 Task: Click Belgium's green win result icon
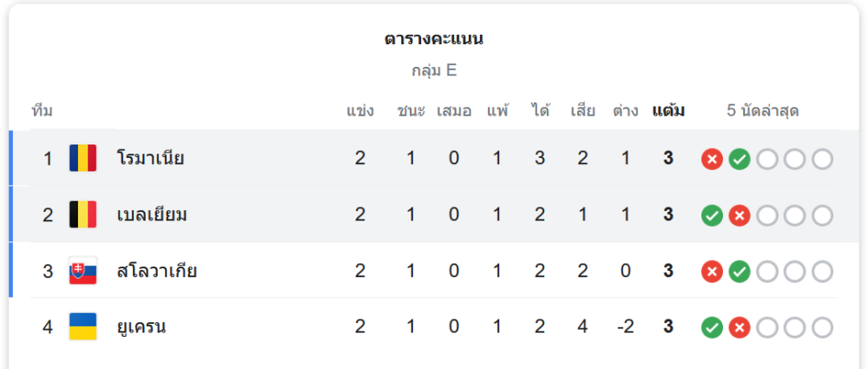(712, 215)
